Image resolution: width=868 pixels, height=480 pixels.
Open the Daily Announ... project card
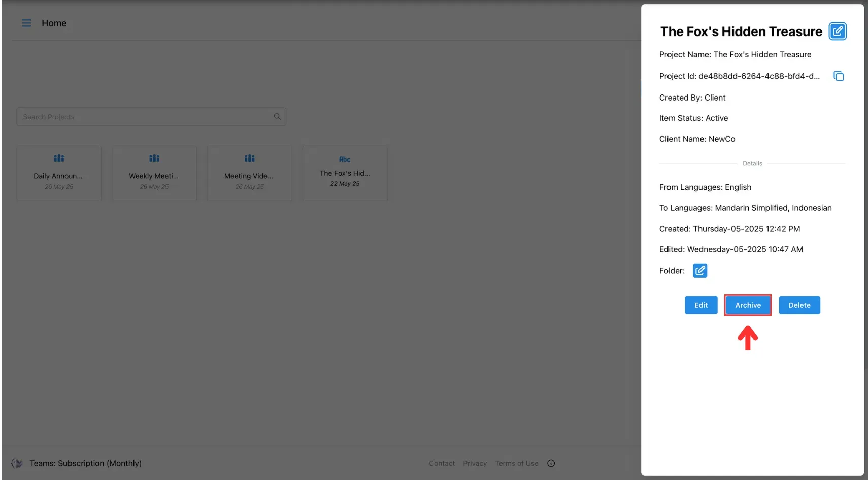click(x=59, y=173)
